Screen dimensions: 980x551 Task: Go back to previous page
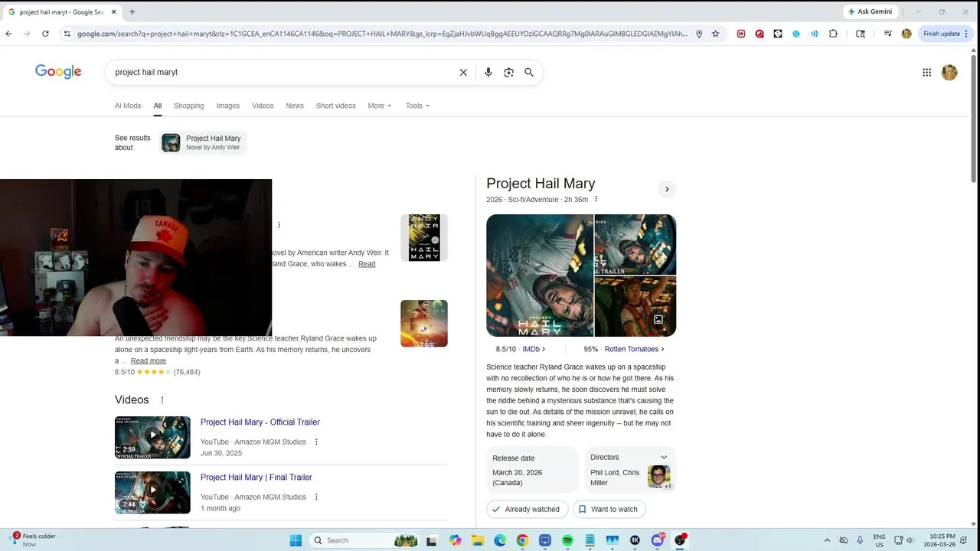pyautogui.click(x=8, y=34)
